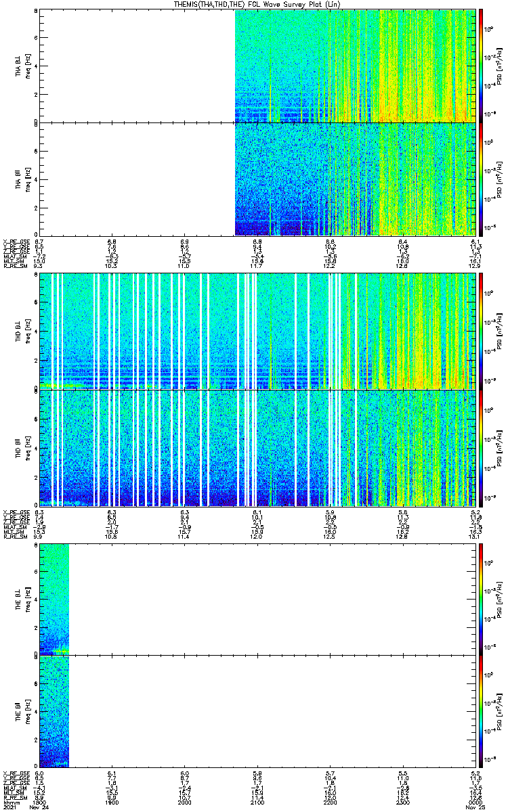Click the THA B-parallel spectrogram panel
The width and height of the screenshot is (508, 812).
click(256, 179)
